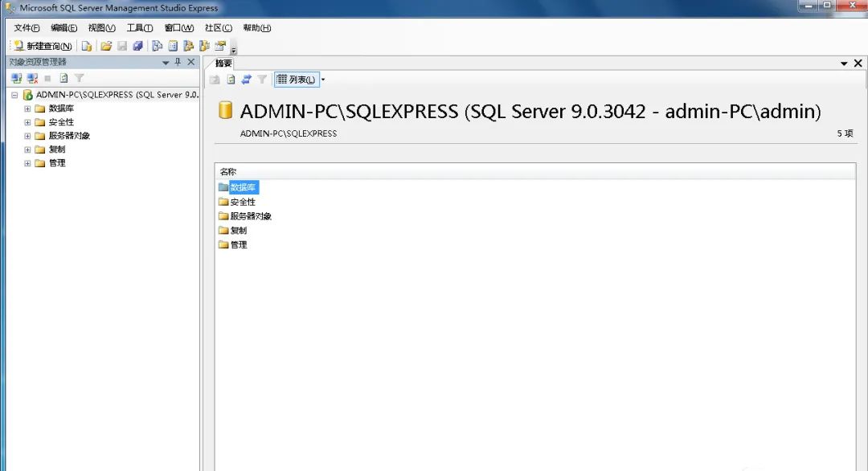
Task: Close the 摘要 document pane
Action: [858, 63]
